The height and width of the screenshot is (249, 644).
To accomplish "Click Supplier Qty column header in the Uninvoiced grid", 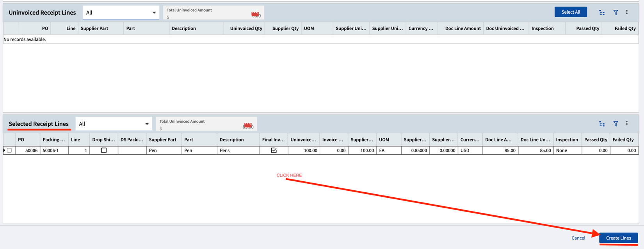I will [283, 29].
